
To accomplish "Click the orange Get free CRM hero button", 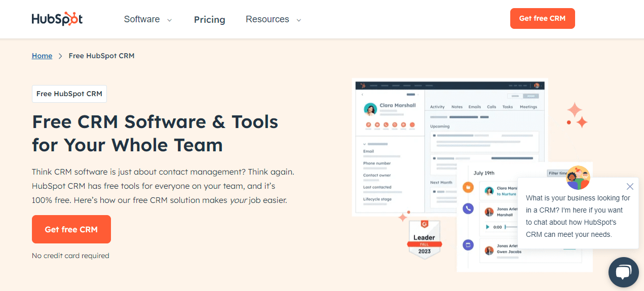I will tap(71, 229).
